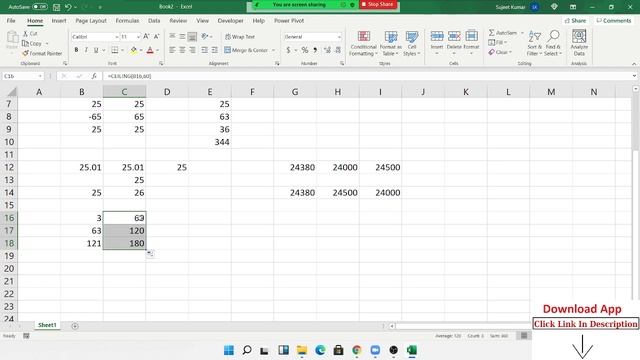Apply Comma Style

tap(315, 50)
